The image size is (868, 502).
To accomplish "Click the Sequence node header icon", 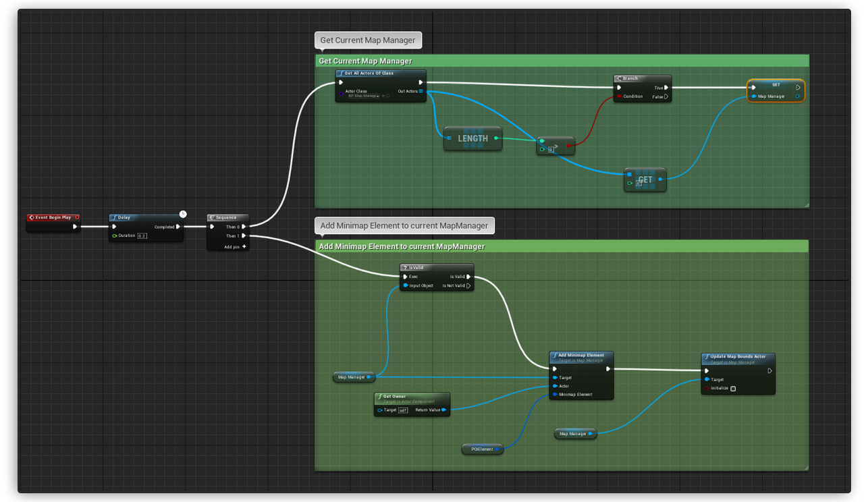I will pos(212,217).
